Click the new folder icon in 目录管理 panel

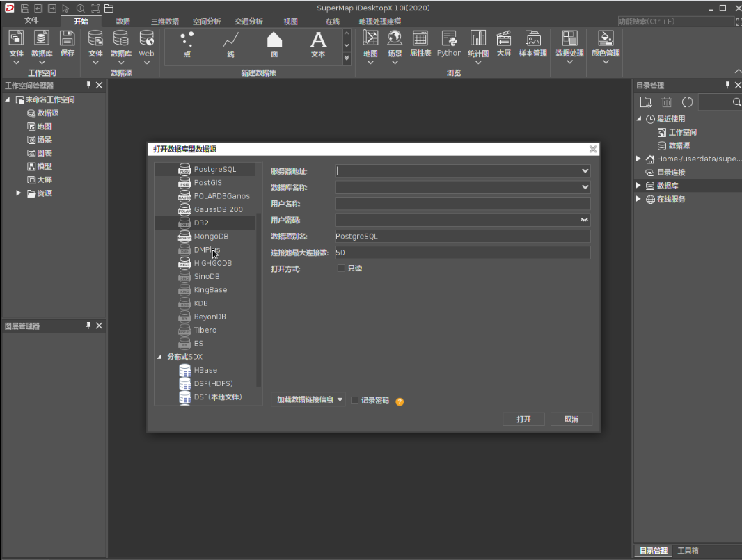point(645,102)
